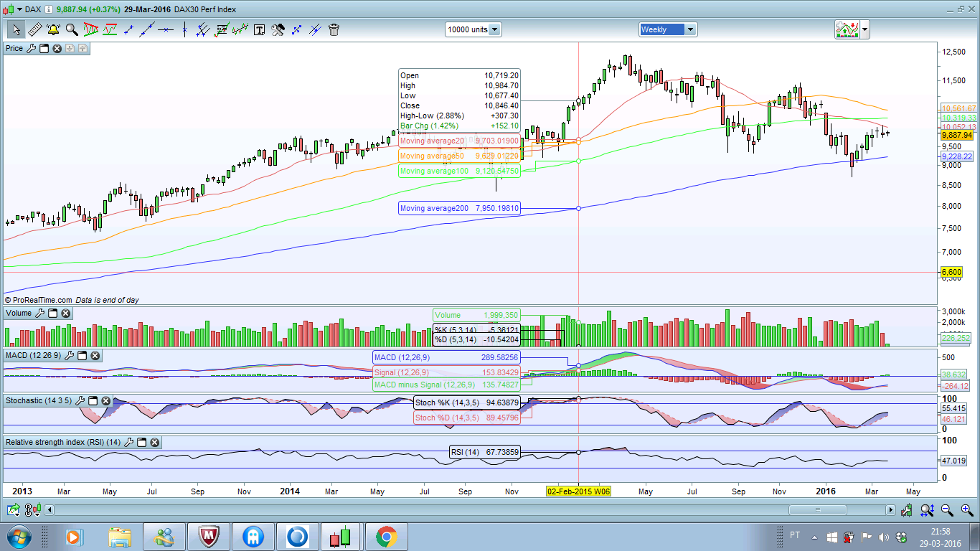The width and height of the screenshot is (980, 551).
Task: Expand the 10000 units dropdown
Action: coord(494,29)
